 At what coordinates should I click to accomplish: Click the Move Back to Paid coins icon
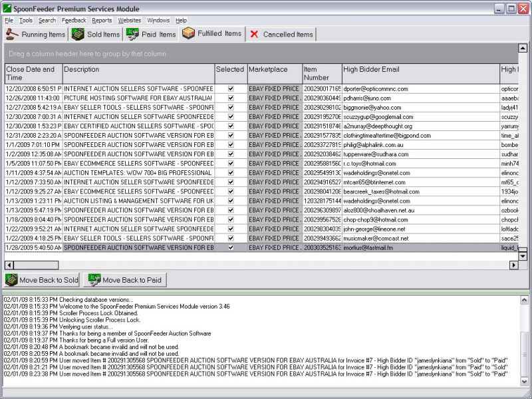coord(93,280)
